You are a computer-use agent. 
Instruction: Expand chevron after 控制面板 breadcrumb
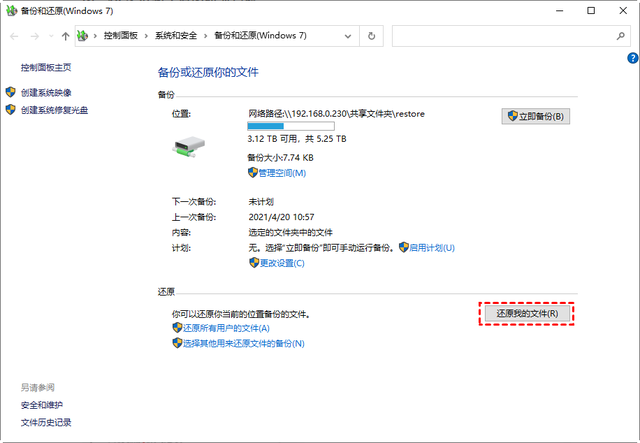[146, 36]
